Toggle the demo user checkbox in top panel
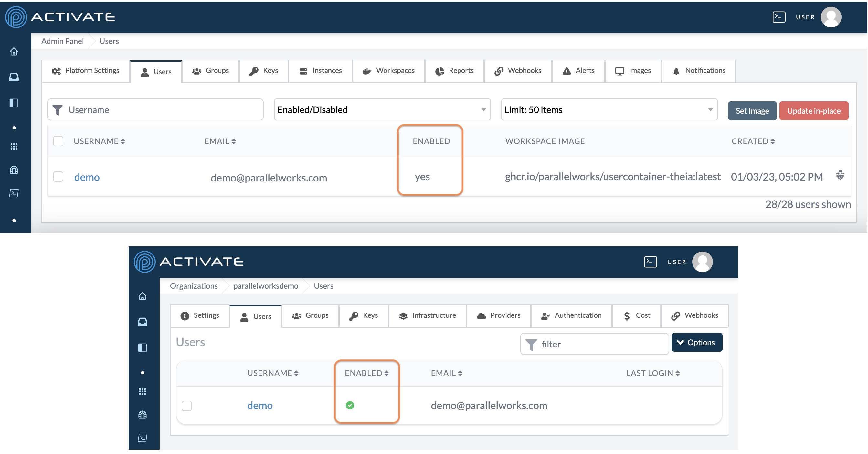The width and height of the screenshot is (868, 454). (x=58, y=177)
